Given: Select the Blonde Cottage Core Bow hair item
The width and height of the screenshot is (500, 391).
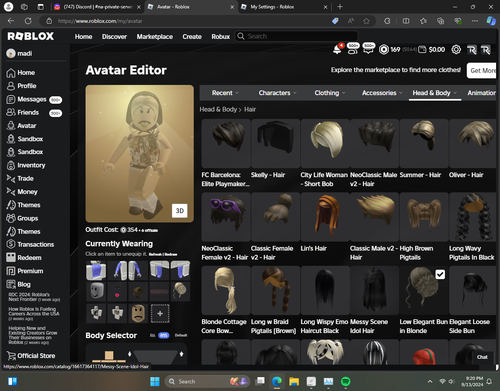Looking at the screenshot, I should point(226,300).
